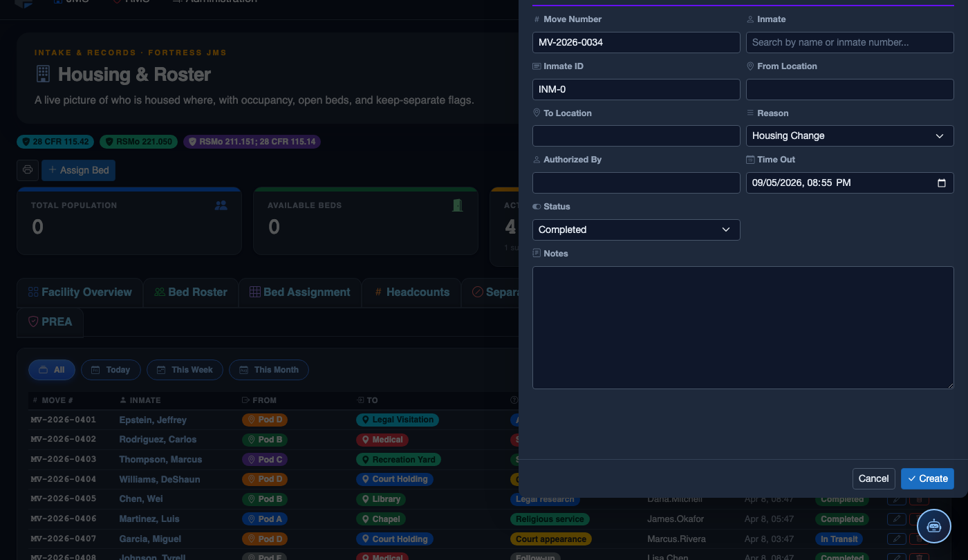Click the Authorized By input
The image size is (968, 560).
[x=636, y=183]
